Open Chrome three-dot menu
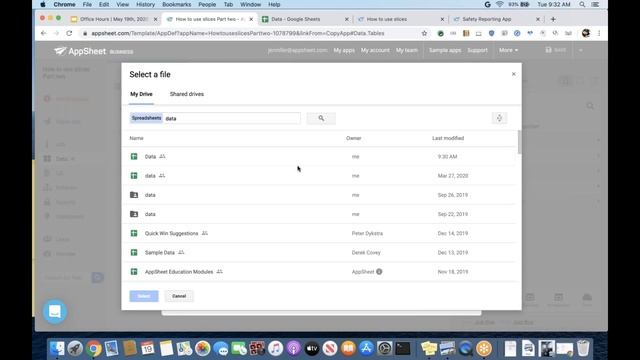This screenshot has height=360, width=640. 599,33
